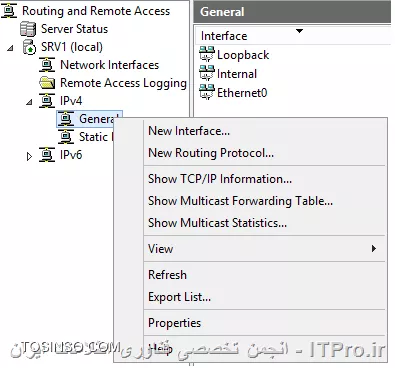The image size is (395, 368).
Task: Choose New Routing Protocol... menu entry
Action: tap(265, 153)
